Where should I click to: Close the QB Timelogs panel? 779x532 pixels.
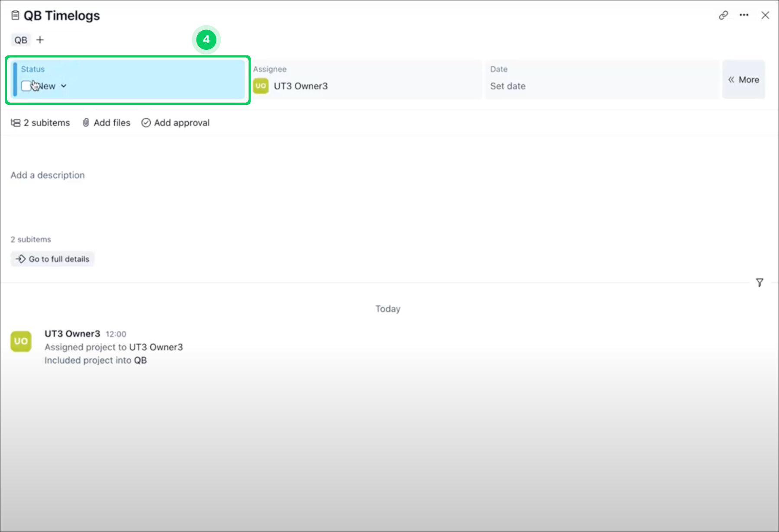765,15
